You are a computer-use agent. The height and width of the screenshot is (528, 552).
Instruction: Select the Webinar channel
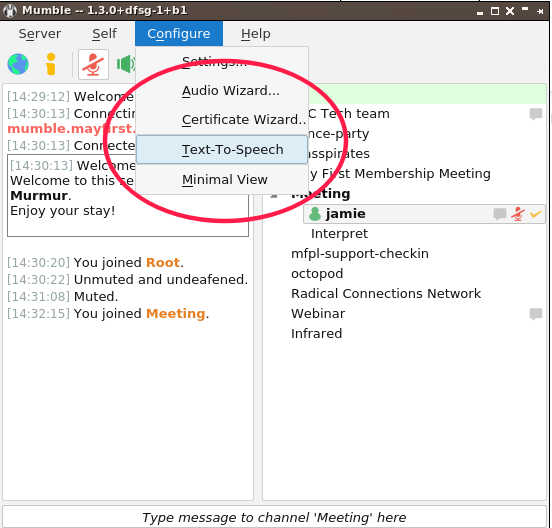[318, 314]
